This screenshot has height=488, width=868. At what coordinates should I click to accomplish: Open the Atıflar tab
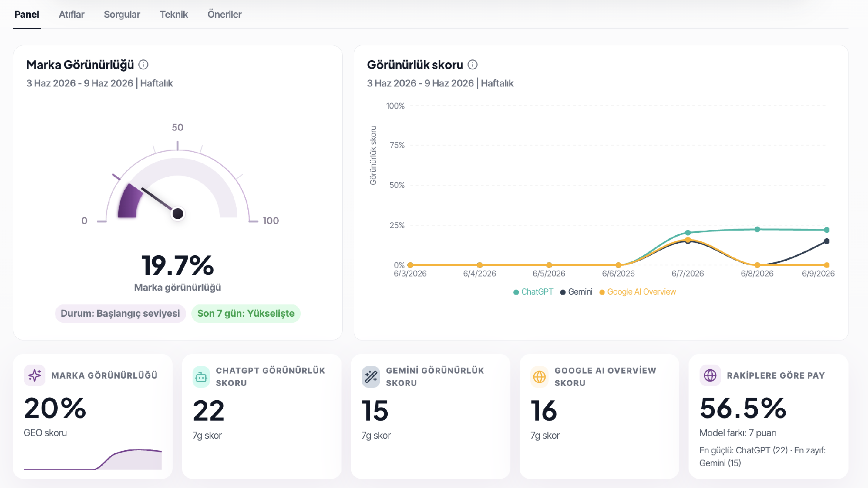(x=71, y=14)
